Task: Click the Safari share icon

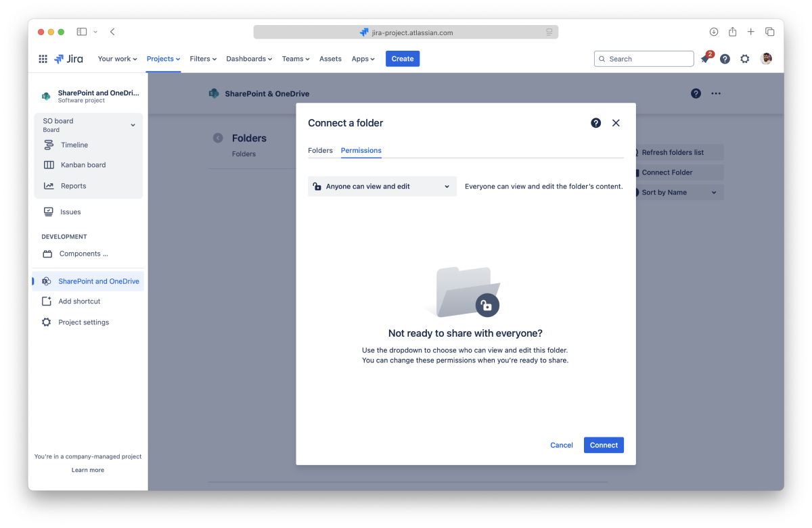Action: [x=732, y=32]
